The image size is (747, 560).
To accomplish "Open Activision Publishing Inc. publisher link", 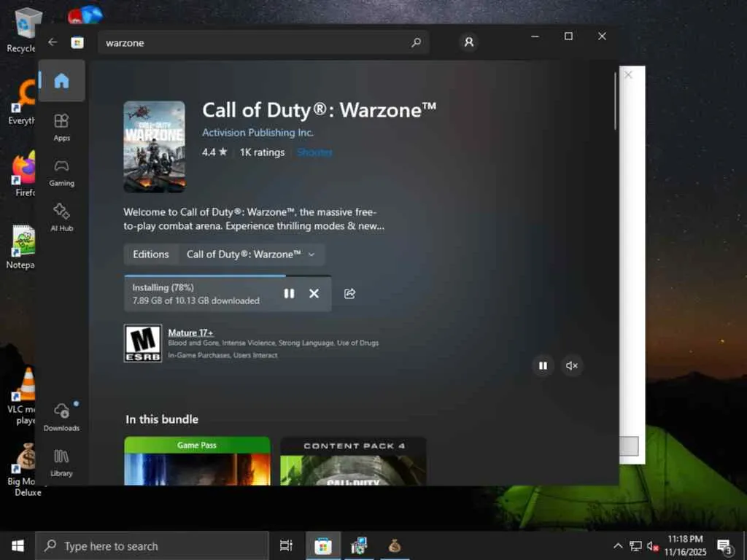I will pyautogui.click(x=258, y=133).
